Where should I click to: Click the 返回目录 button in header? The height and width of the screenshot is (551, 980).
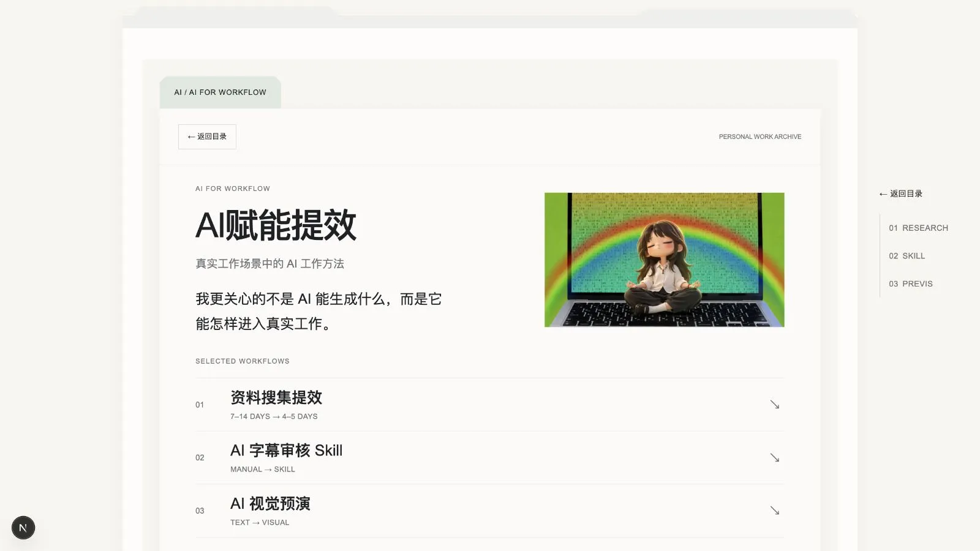(207, 137)
